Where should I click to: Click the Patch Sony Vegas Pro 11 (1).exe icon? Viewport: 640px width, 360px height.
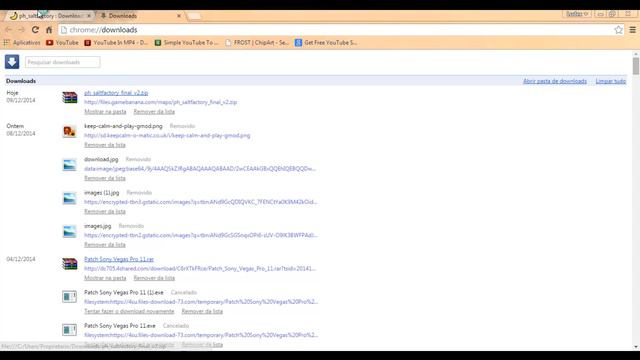(69, 297)
